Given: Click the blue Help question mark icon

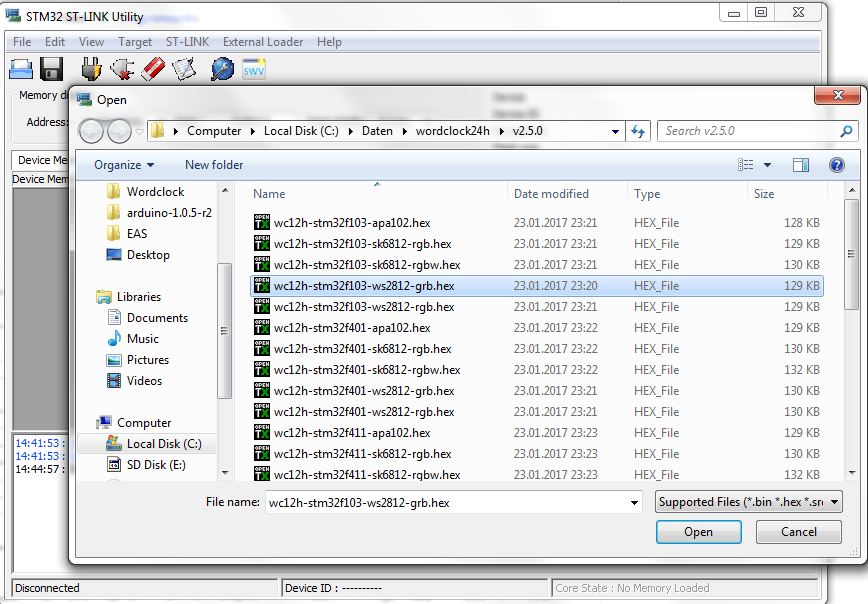Looking at the screenshot, I should pyautogui.click(x=836, y=164).
